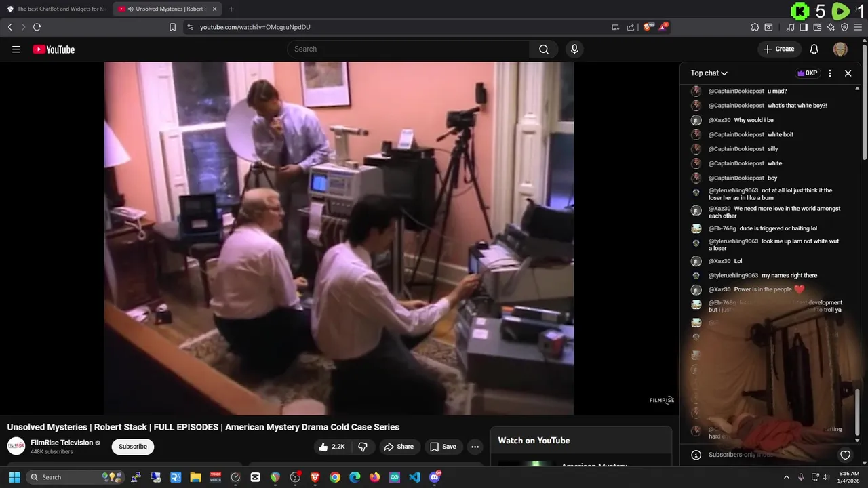The width and height of the screenshot is (868, 488).
Task: Click the FilmRise Television channel avatar
Action: (x=16, y=446)
